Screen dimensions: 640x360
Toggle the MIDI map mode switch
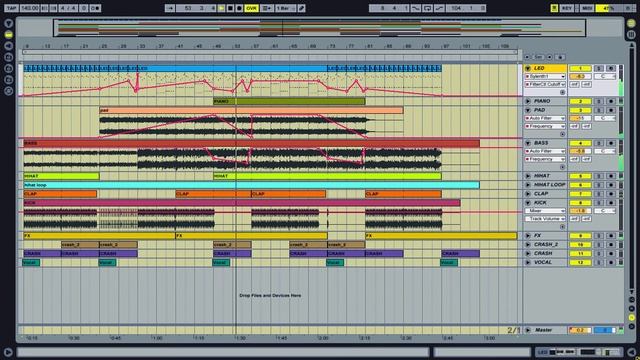coord(587,8)
